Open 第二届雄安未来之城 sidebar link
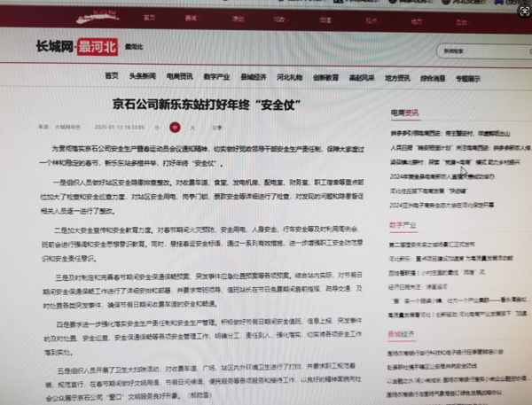This screenshot has width=532, height=405. [432, 245]
